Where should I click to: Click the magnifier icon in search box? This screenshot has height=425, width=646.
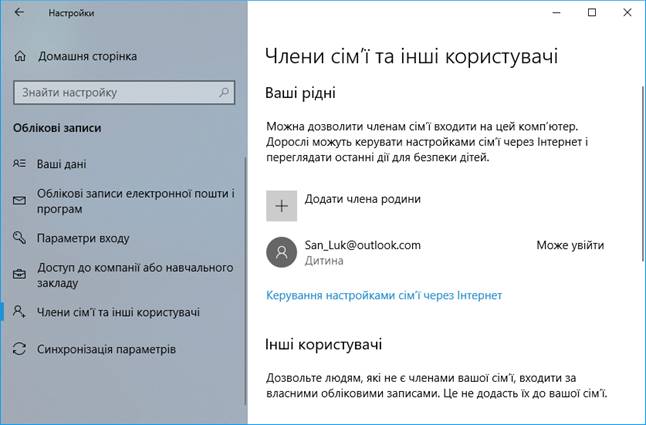click(x=224, y=92)
